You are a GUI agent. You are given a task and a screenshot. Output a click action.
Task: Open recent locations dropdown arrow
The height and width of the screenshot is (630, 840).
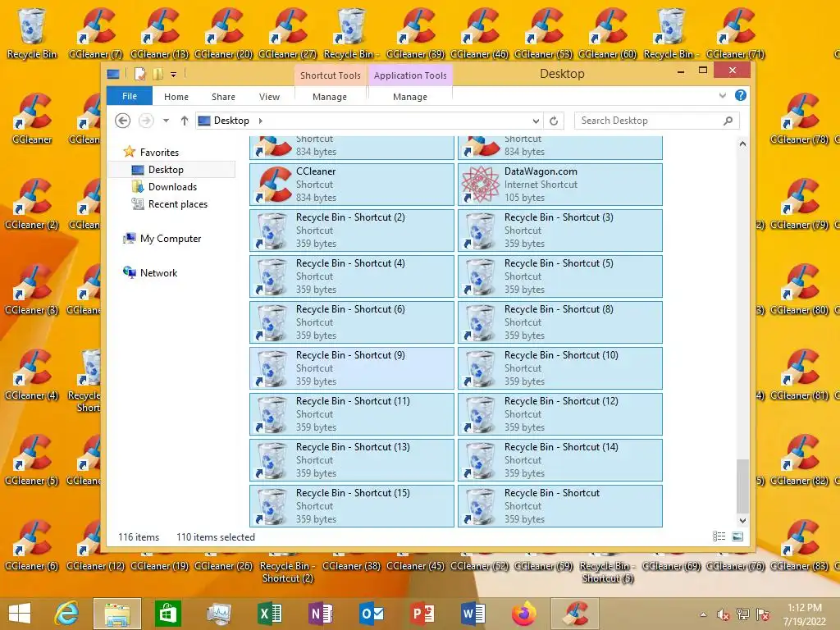tap(166, 121)
